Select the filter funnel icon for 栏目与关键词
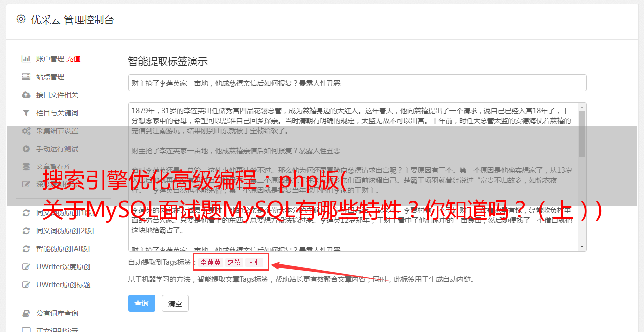This screenshot has height=332, width=644. 26,113
